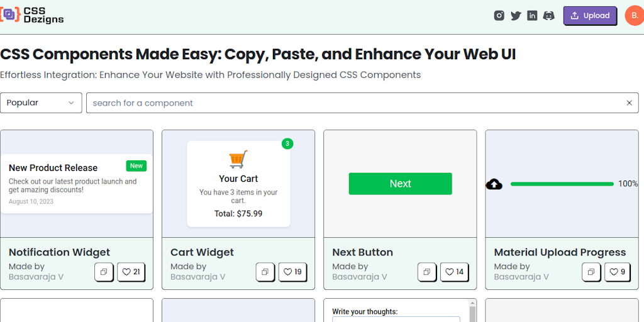Copy the Cart Widget code
This screenshot has height=322, width=644.
click(265, 272)
